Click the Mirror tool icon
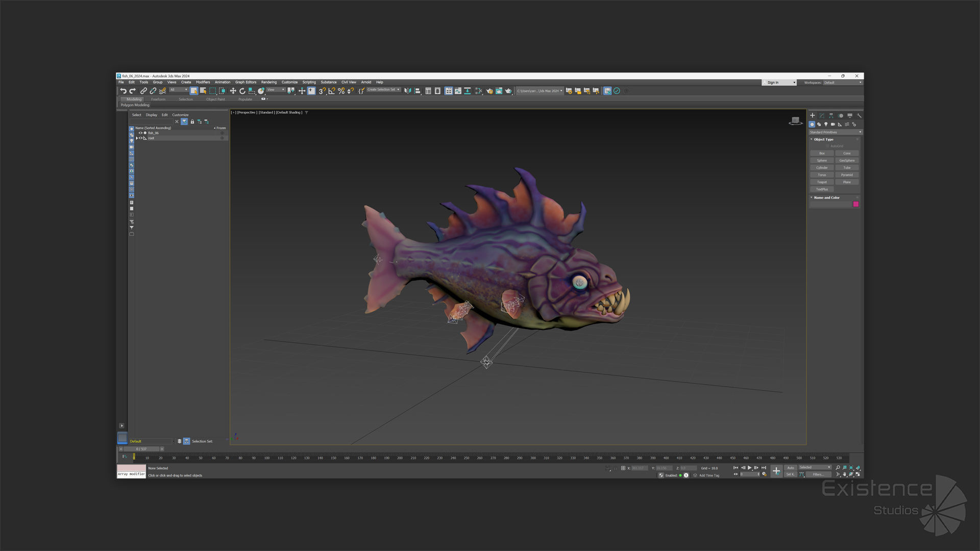Image resolution: width=980 pixels, height=551 pixels. pos(408,91)
